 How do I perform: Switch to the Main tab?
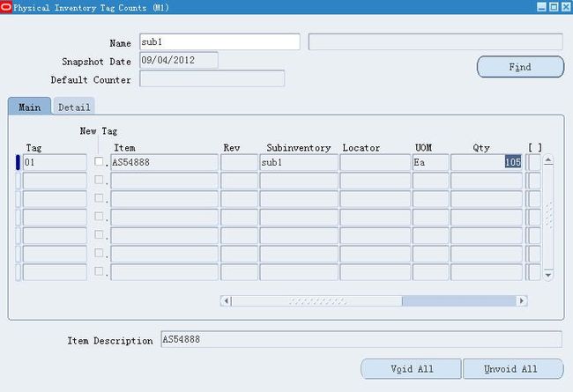30,107
